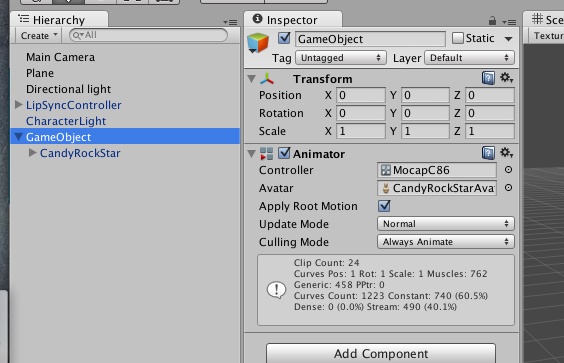Click the Hierarchy search field

[148, 35]
